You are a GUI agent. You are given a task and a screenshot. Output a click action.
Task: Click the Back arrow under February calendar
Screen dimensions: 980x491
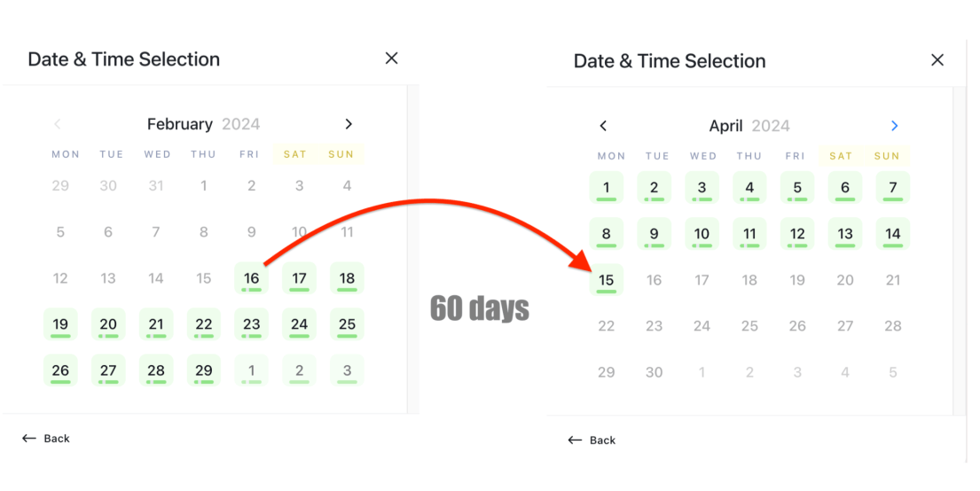28,439
